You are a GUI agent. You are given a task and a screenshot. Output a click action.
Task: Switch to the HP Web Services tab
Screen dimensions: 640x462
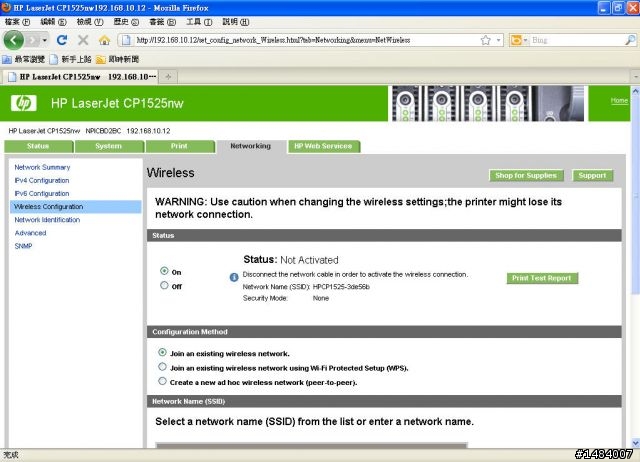324,147
